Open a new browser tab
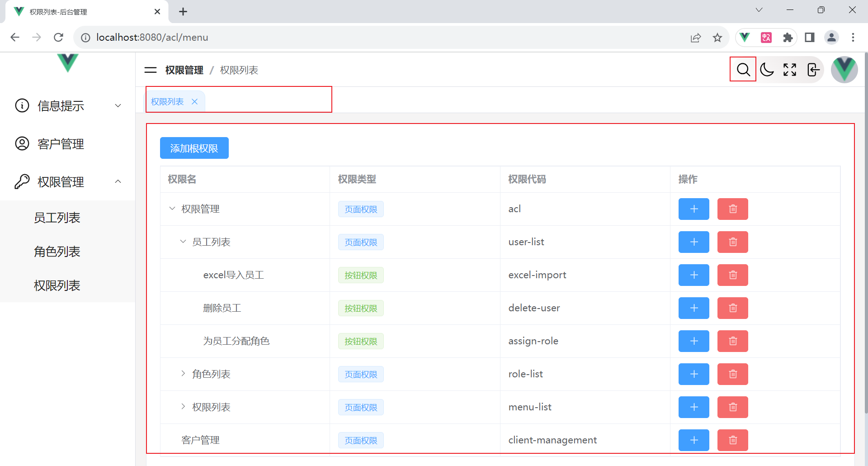This screenshot has width=868, height=466. click(x=183, y=12)
